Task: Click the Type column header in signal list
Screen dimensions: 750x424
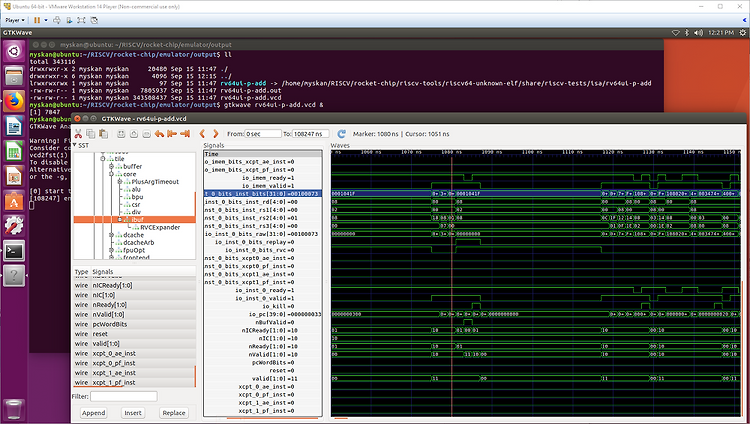Action: [81, 271]
